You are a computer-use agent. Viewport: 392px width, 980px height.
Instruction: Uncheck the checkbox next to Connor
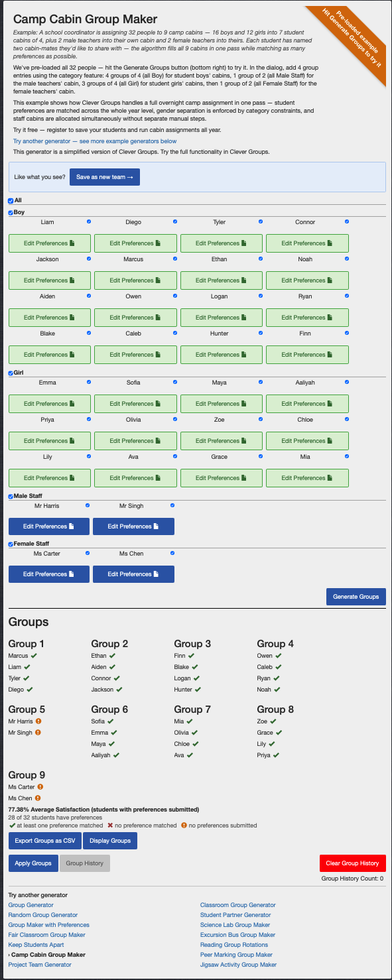tap(347, 221)
